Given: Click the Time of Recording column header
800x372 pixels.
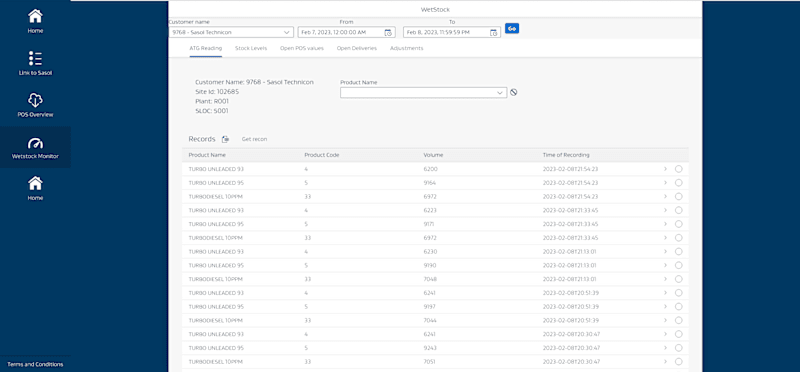Looking at the screenshot, I should coord(566,155).
